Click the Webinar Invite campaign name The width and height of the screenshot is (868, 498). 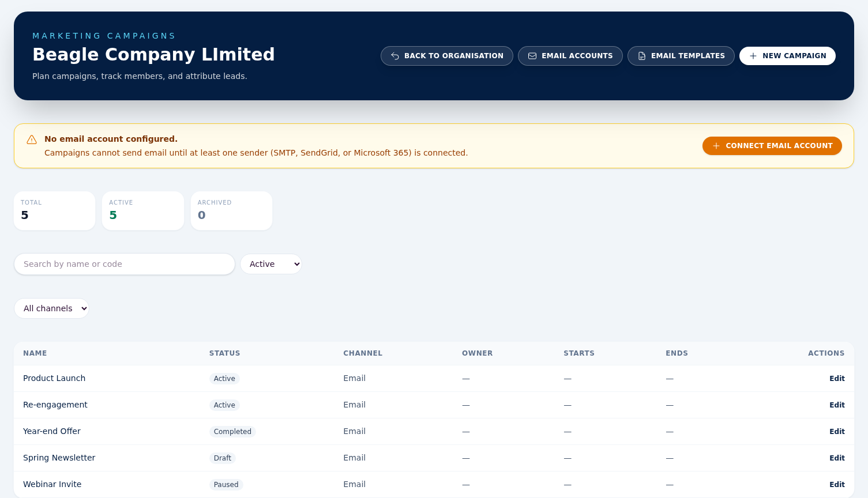pos(52,484)
